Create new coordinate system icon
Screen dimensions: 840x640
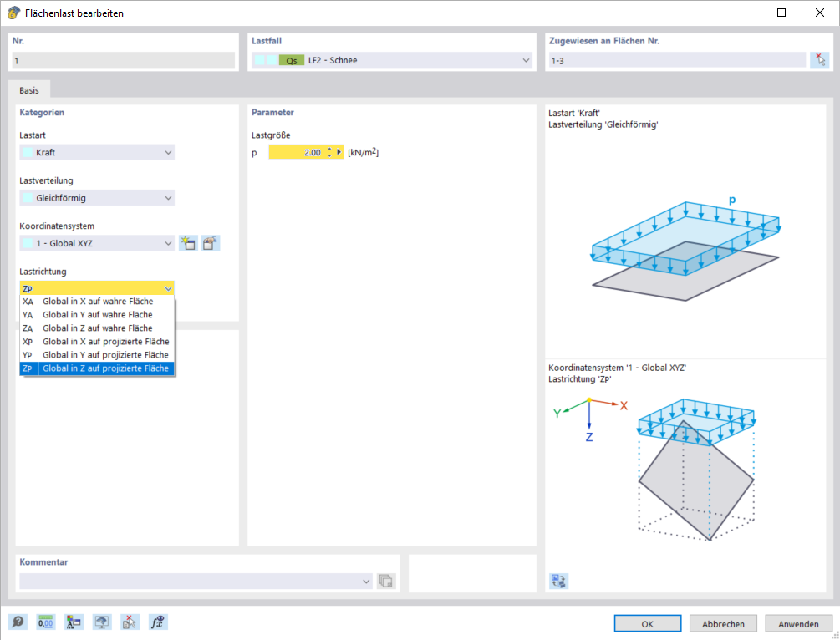point(188,243)
